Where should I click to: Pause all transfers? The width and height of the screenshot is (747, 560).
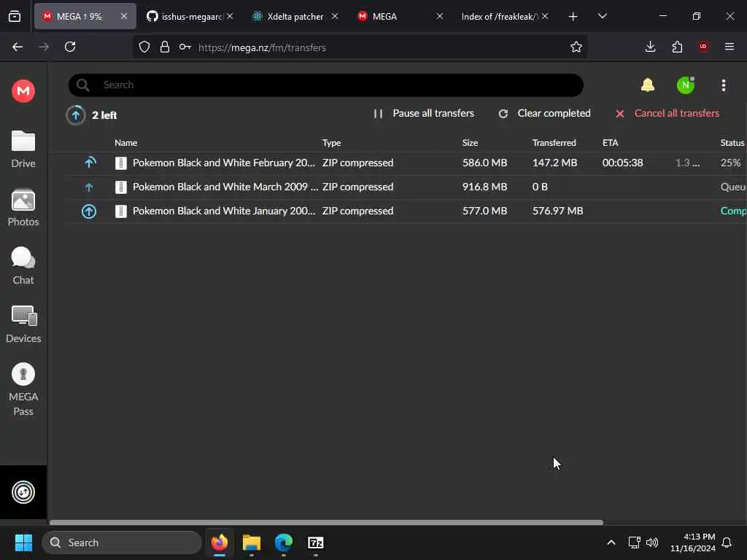coord(424,113)
